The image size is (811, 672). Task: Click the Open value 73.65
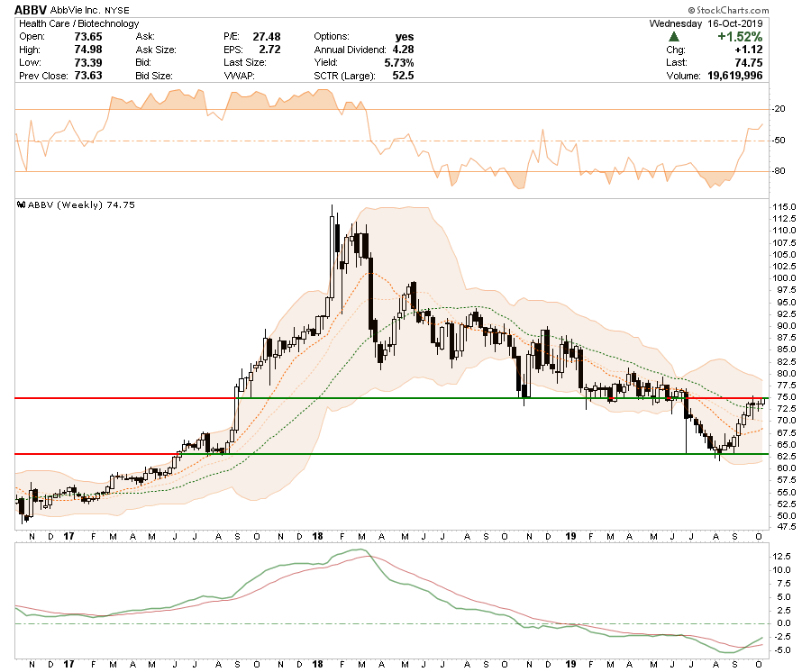tap(88, 37)
